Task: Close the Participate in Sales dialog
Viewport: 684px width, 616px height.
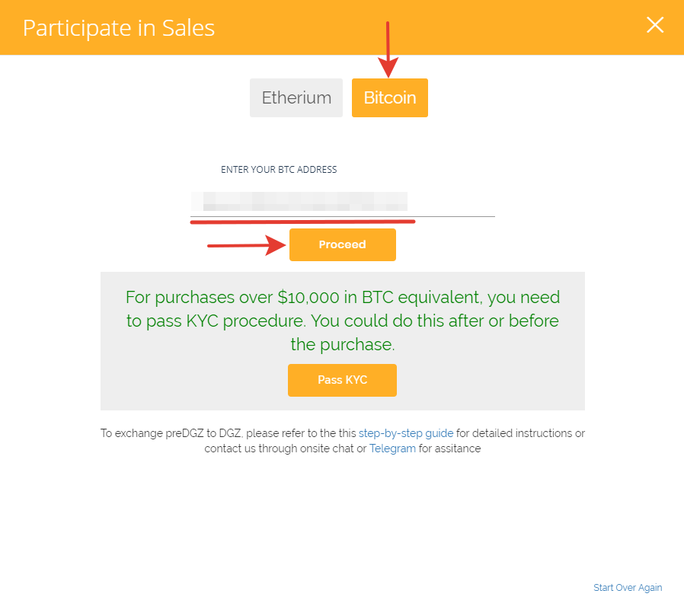Action: click(x=655, y=25)
